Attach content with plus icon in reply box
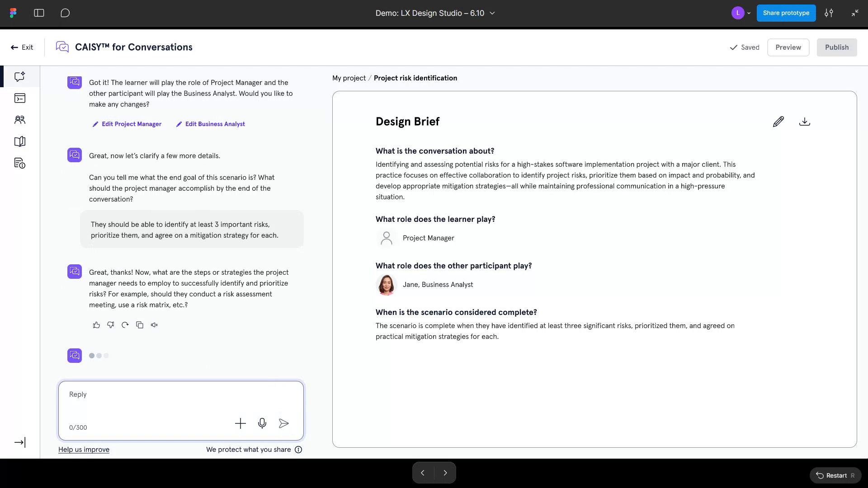Screen dimensions: 868x488 point(240,423)
